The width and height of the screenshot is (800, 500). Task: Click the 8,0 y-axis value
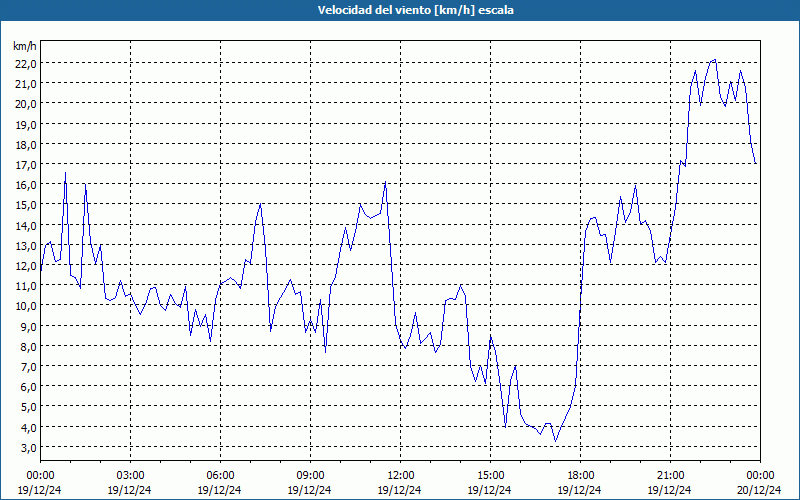point(28,346)
